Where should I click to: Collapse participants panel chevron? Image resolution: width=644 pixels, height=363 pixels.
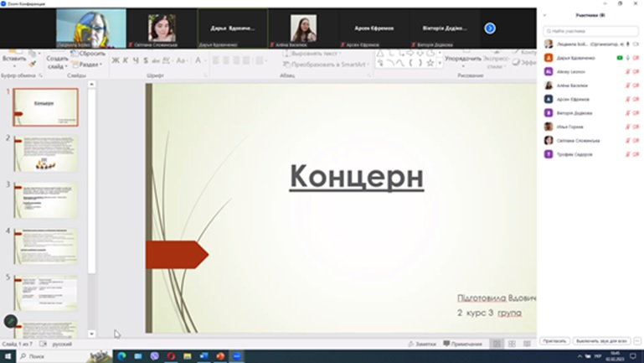pos(544,15)
